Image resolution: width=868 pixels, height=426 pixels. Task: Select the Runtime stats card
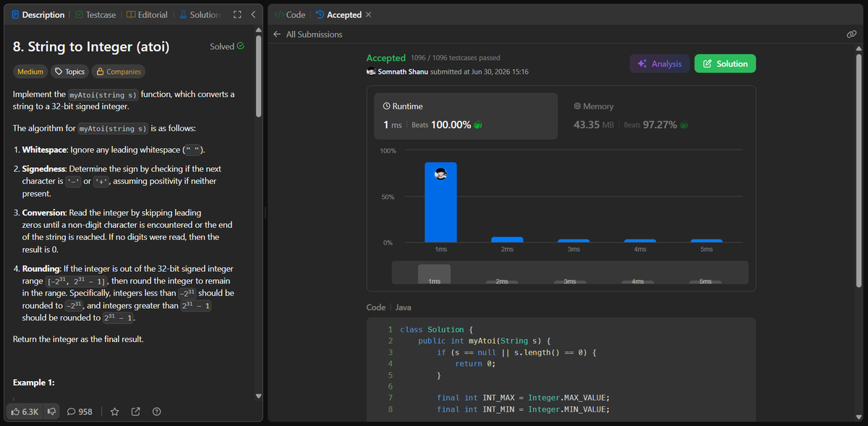click(x=466, y=116)
